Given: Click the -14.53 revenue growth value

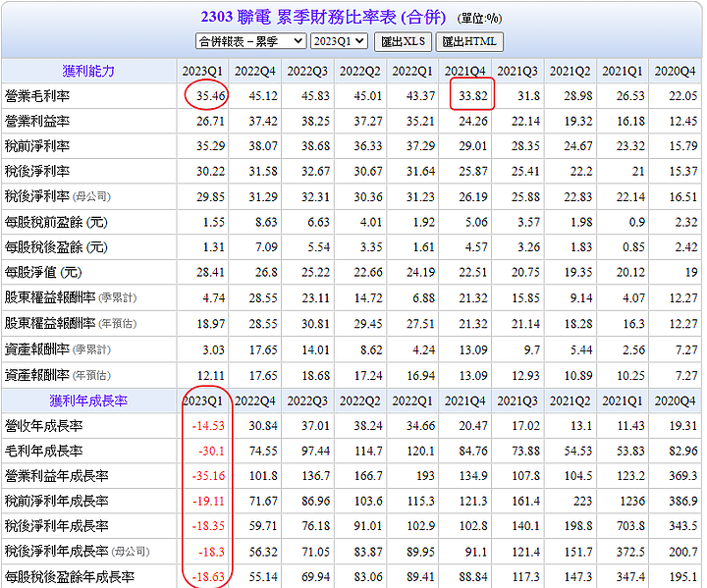Looking at the screenshot, I should pos(208,426).
